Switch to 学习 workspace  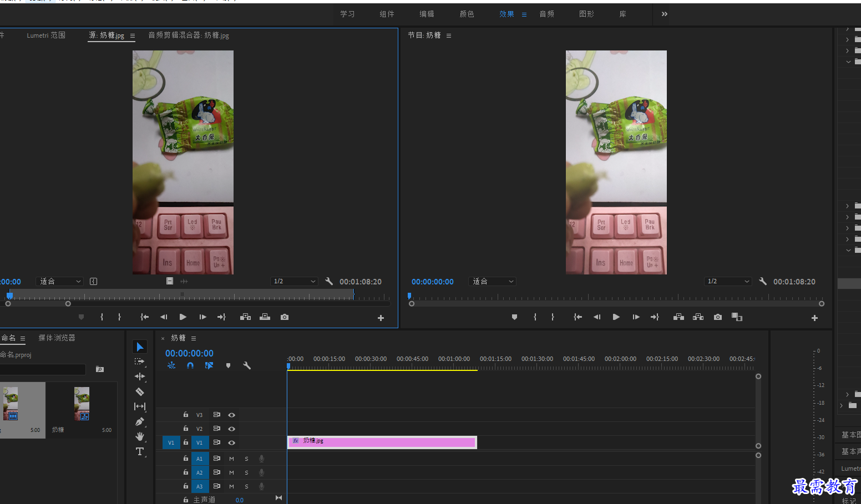click(348, 14)
